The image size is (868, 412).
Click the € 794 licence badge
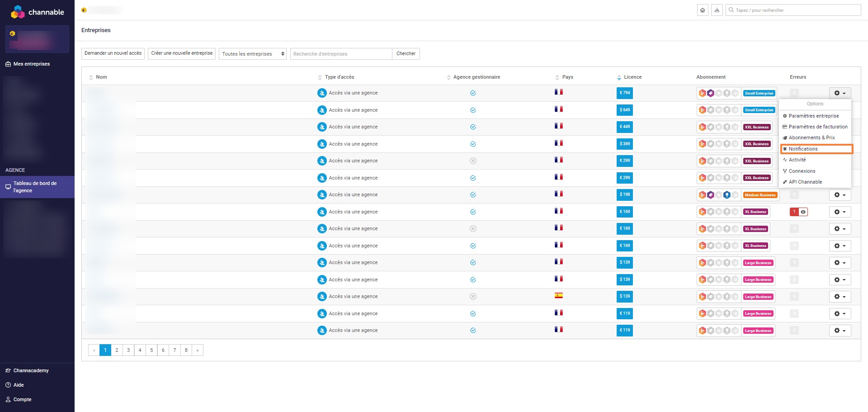(x=625, y=93)
